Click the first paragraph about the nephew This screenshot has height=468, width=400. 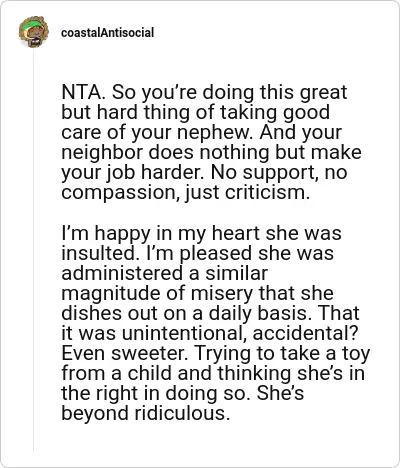[211, 142]
